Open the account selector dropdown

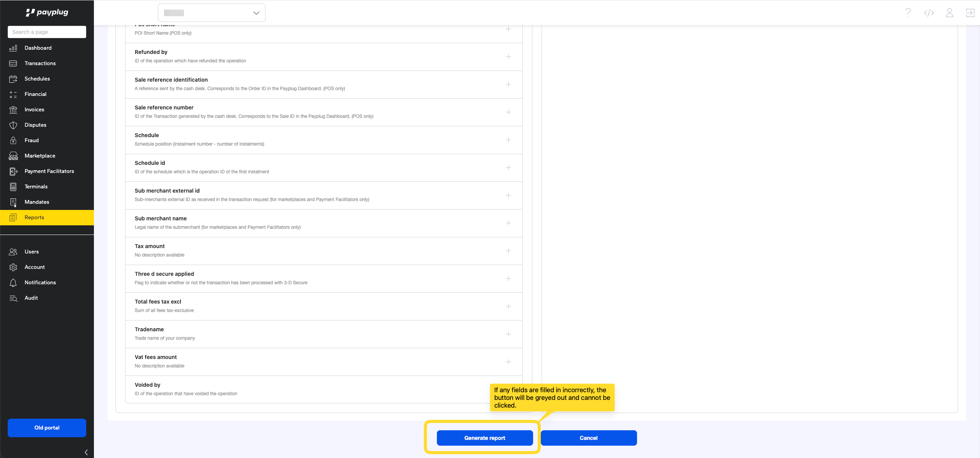[x=212, y=13]
